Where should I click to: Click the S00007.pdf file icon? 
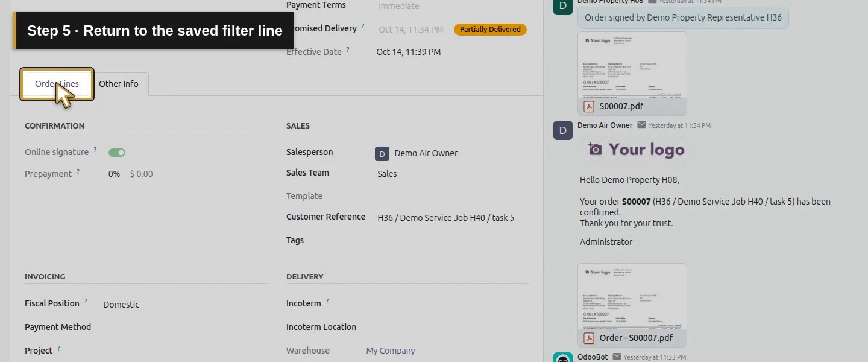pos(589,106)
